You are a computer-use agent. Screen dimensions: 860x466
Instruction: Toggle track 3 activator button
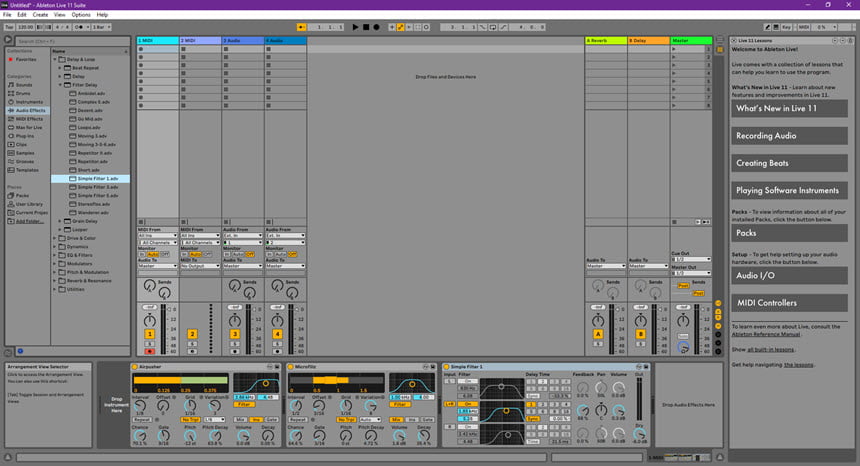tap(235, 334)
